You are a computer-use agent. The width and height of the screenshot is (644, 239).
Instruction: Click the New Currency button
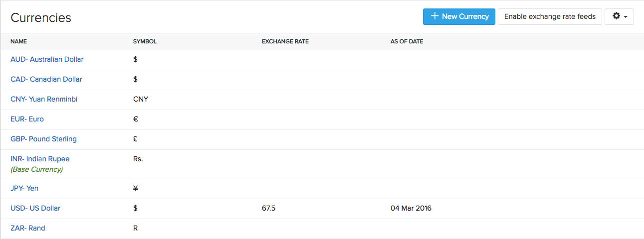click(459, 16)
